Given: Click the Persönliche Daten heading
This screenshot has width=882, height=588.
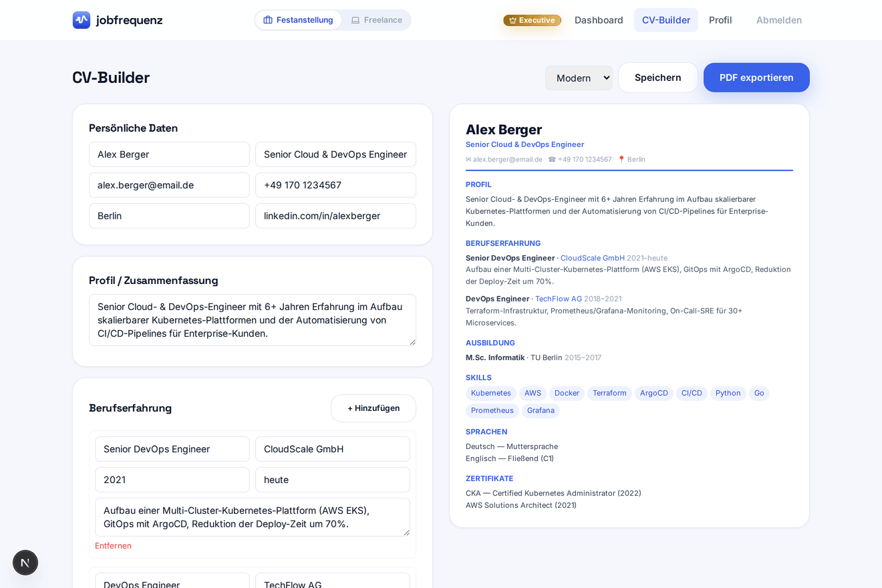Looking at the screenshot, I should [134, 128].
